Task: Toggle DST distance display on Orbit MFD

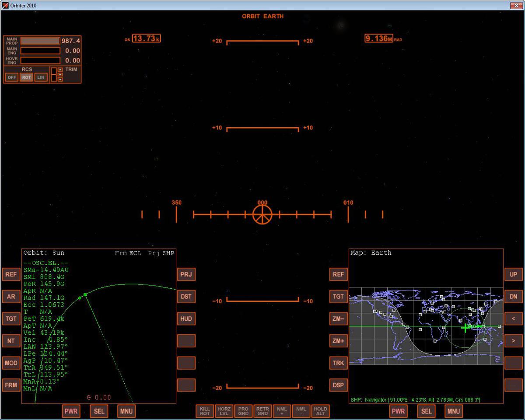Action: [x=186, y=297]
